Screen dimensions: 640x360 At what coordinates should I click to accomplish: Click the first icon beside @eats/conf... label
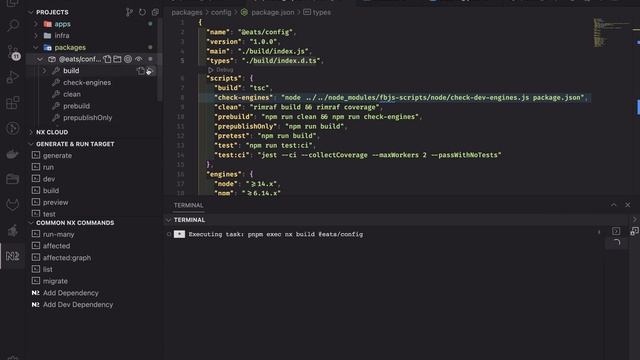click(x=107, y=59)
